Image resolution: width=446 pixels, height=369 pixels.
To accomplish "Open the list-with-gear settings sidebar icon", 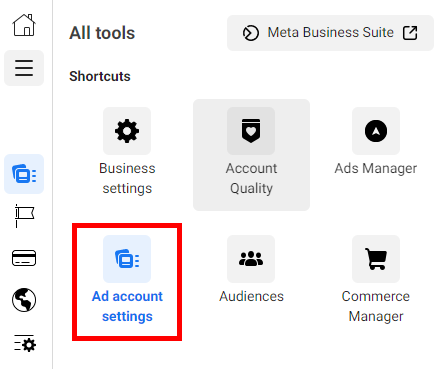I will point(25,343).
